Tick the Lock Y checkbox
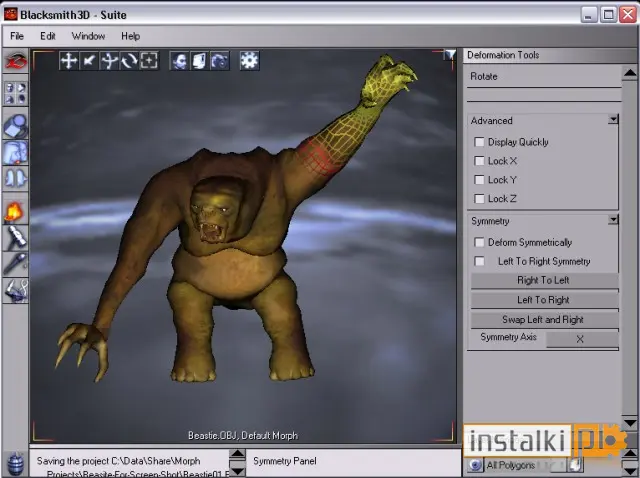 [479, 180]
